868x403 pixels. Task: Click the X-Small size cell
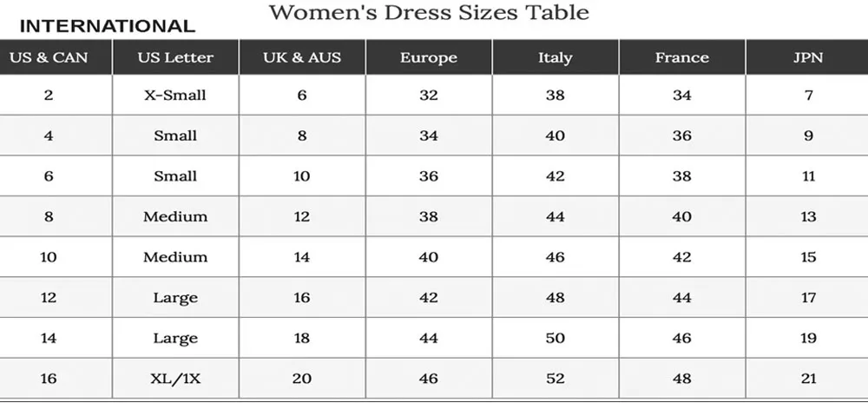175,95
